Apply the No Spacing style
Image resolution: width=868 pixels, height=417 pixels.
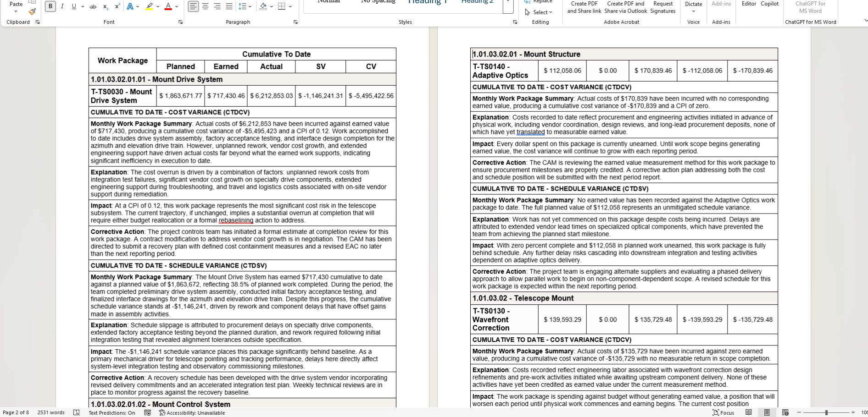click(378, 2)
